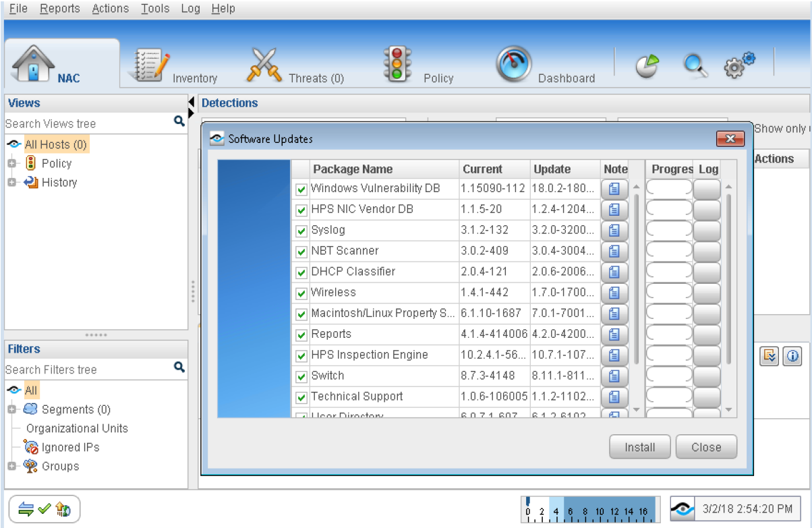Click the Search Views tree field
The height and width of the screenshot is (528, 812).
88,123
